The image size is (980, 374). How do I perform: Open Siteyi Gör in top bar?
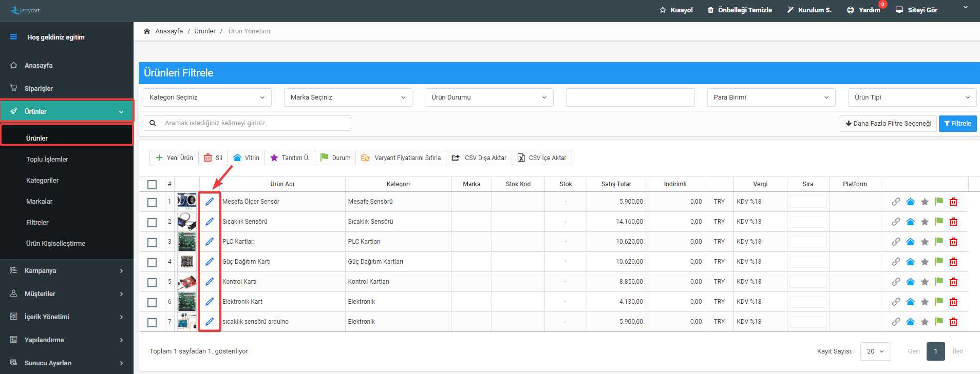(916, 10)
